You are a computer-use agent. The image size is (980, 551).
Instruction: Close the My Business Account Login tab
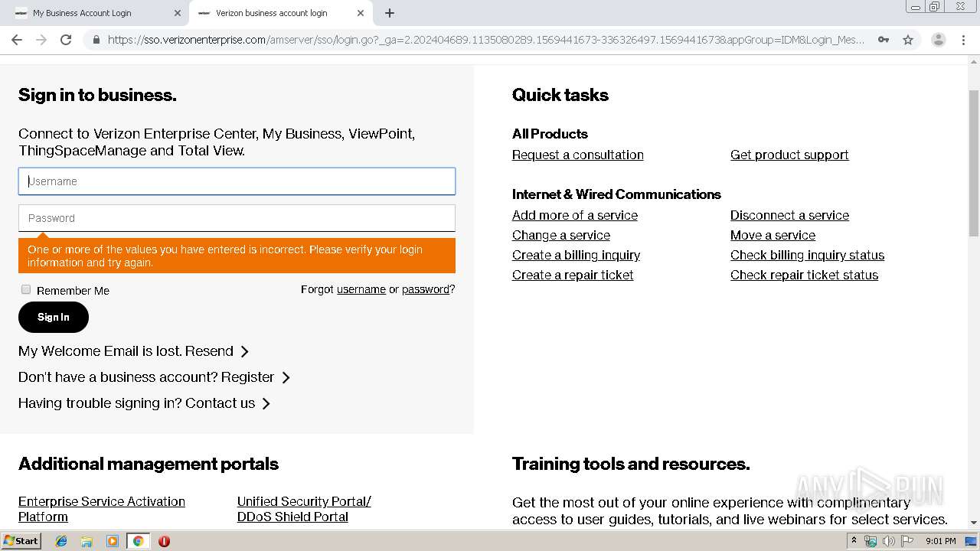(178, 13)
